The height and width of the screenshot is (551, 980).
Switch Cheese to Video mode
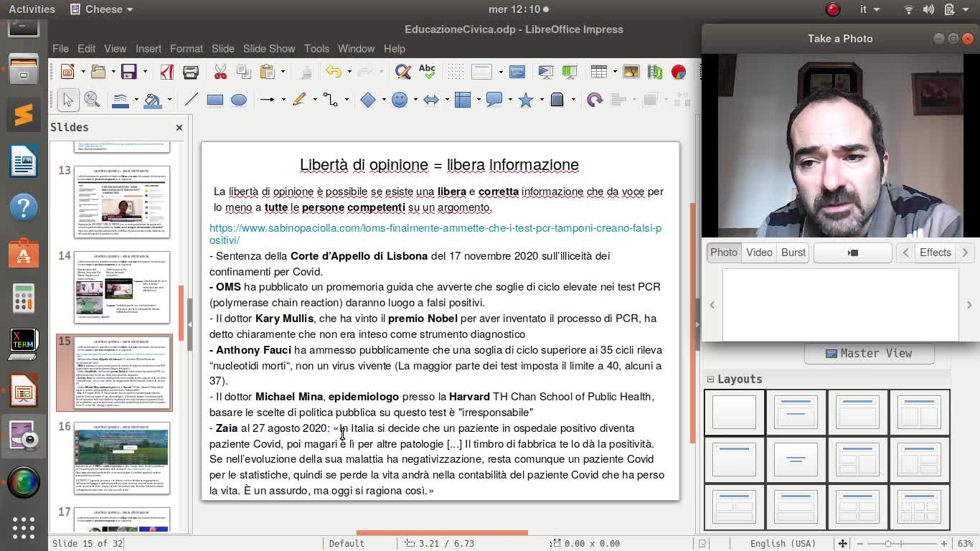[x=759, y=253]
